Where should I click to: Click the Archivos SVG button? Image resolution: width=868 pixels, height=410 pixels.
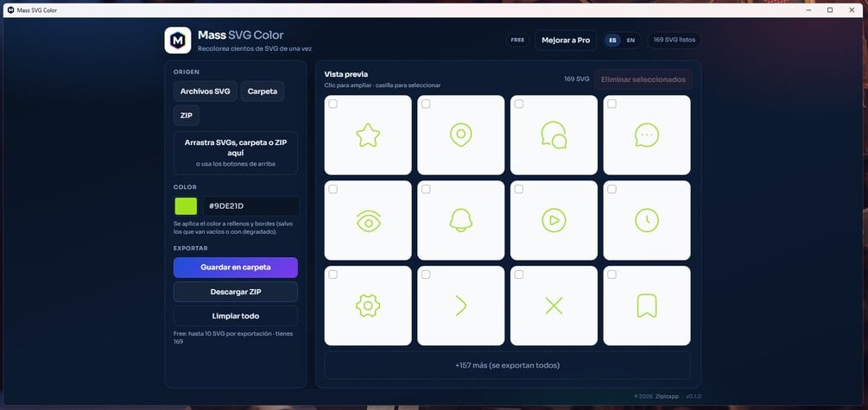click(206, 91)
